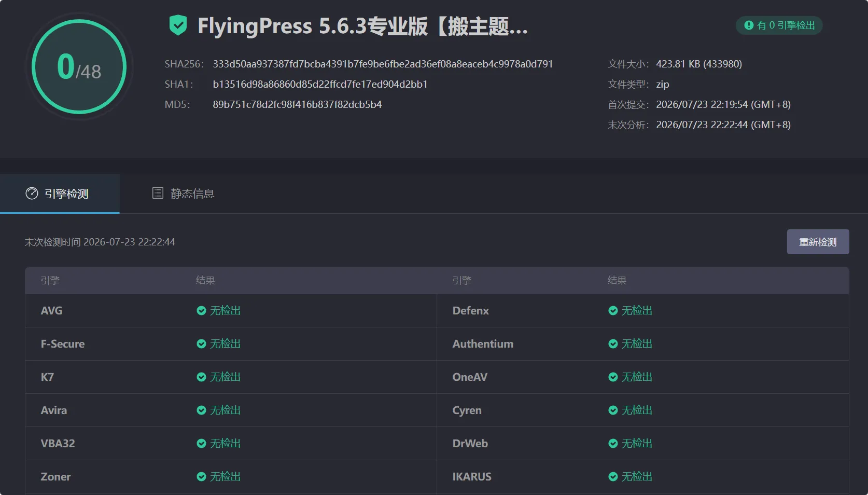Viewport: 868px width, 495px height.
Task: Click the 首次提交 date 2026/07/23 22:19:54
Action: pos(723,104)
